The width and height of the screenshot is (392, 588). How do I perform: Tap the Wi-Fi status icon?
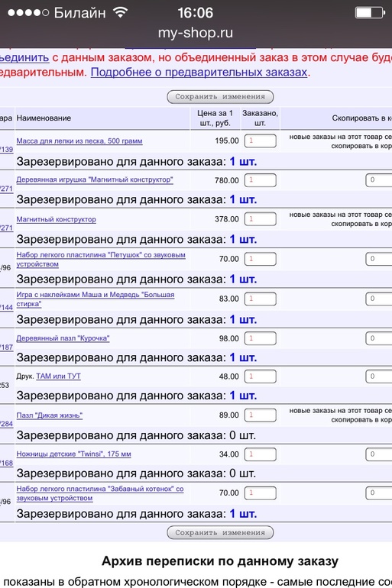[x=121, y=12]
